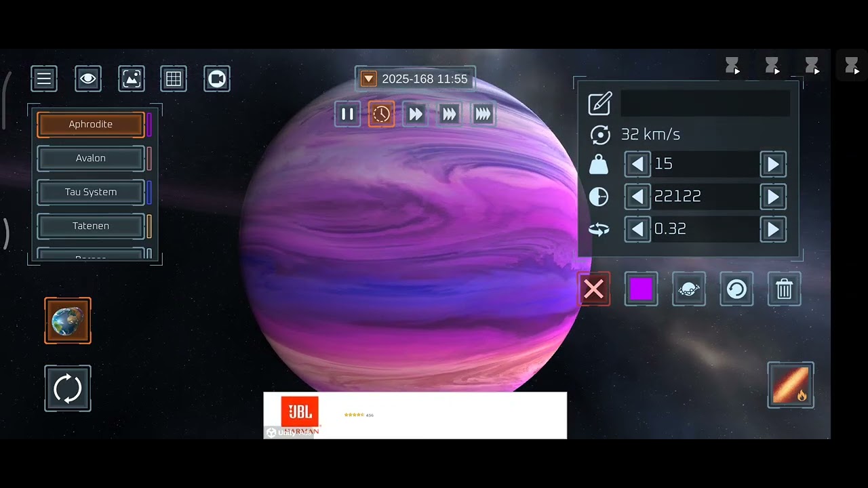Select Tau System in the list
Viewport: 868px width, 488px height.
[x=91, y=192]
